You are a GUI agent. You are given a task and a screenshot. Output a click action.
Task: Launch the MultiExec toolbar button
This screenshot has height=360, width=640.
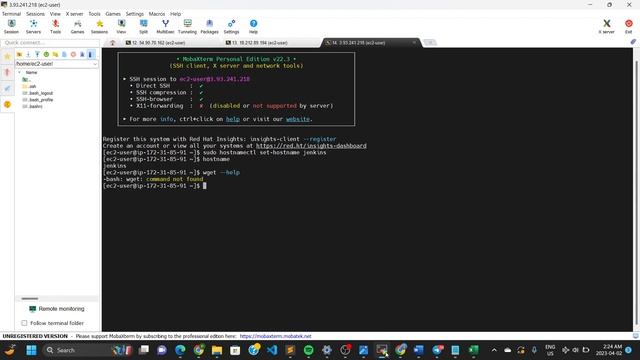click(165, 27)
